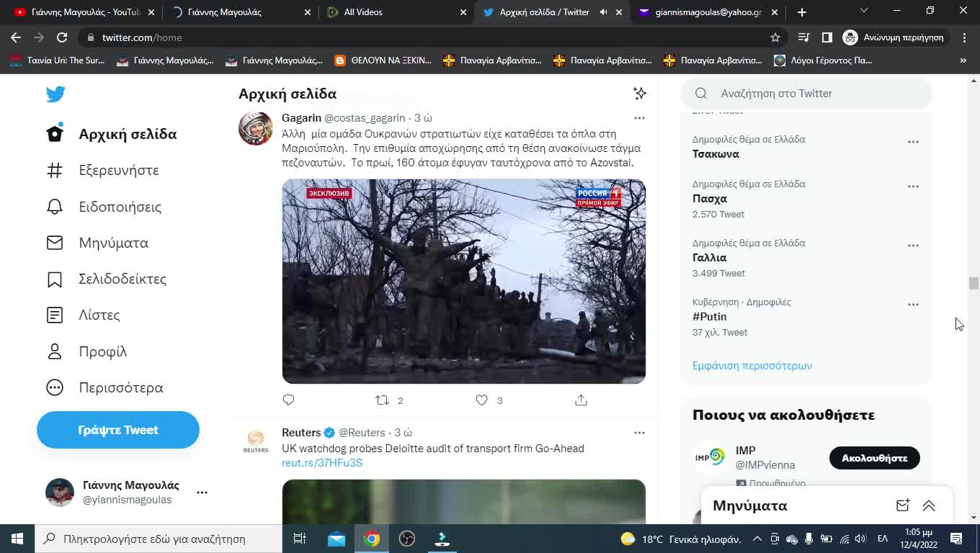This screenshot has width=980, height=553.
Task: Play the Gagarin tweet video
Action: [x=463, y=281]
